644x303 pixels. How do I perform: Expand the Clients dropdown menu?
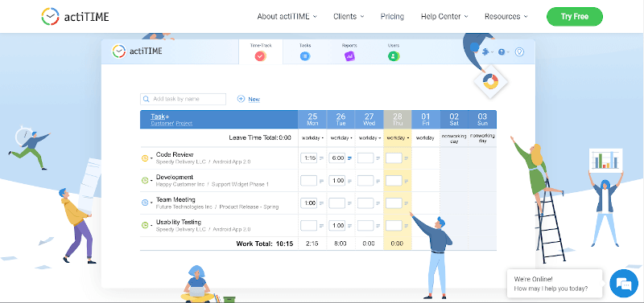click(349, 16)
